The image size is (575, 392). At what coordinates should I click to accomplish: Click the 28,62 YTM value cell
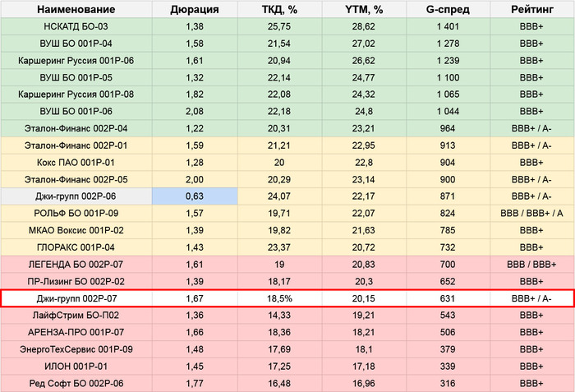[x=364, y=26]
